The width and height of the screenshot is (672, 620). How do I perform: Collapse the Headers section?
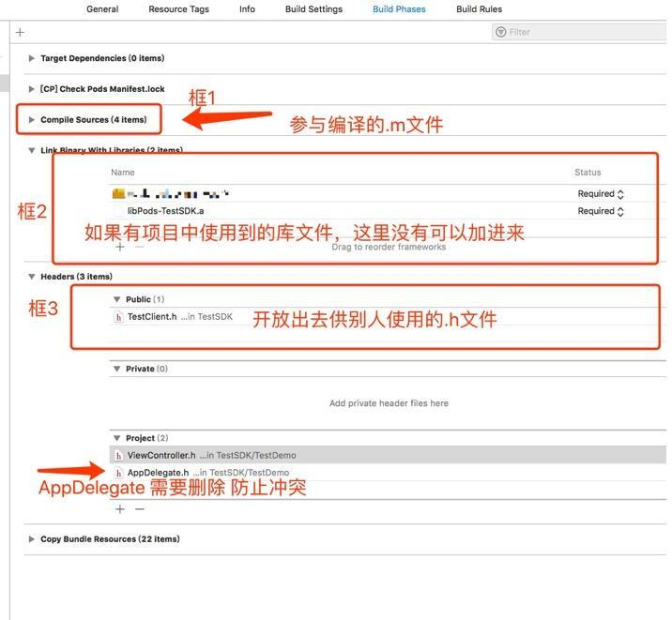click(x=31, y=277)
